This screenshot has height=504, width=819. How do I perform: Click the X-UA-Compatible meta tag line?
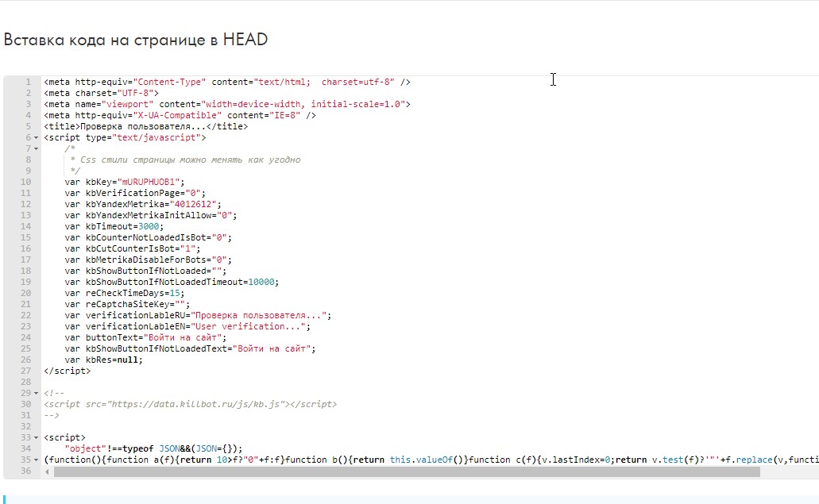pos(180,115)
